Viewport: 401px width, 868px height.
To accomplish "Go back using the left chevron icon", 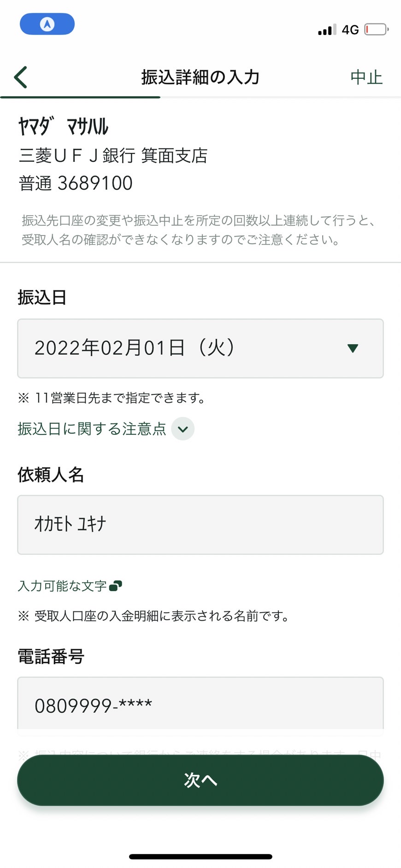I will [x=21, y=77].
